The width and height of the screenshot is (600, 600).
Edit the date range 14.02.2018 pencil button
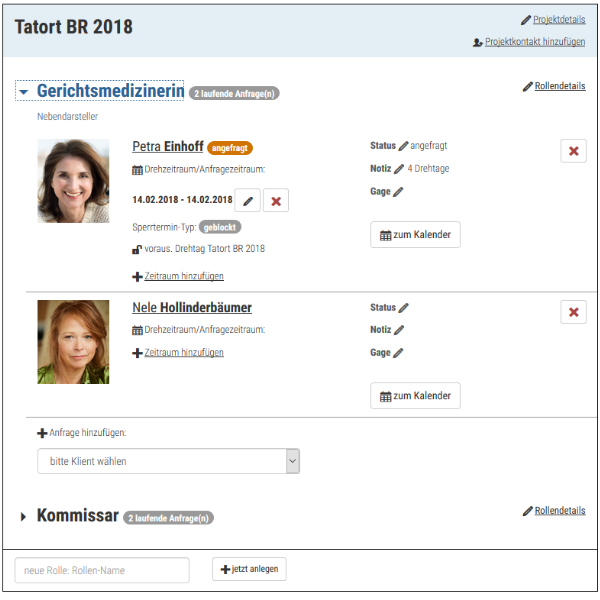point(248,201)
